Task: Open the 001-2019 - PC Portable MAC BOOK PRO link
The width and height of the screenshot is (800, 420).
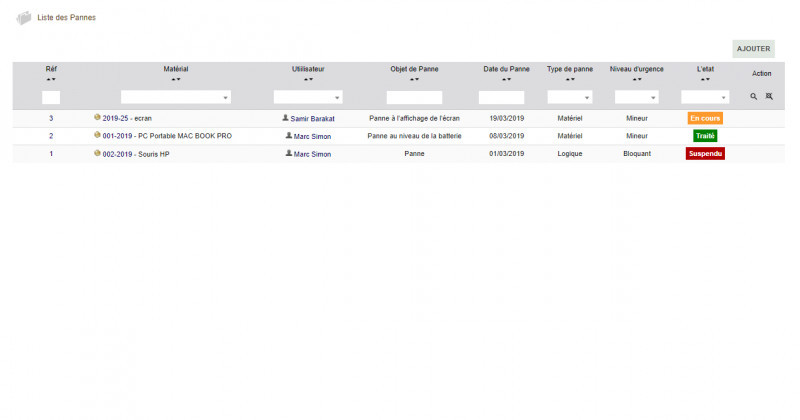Action: (167, 136)
